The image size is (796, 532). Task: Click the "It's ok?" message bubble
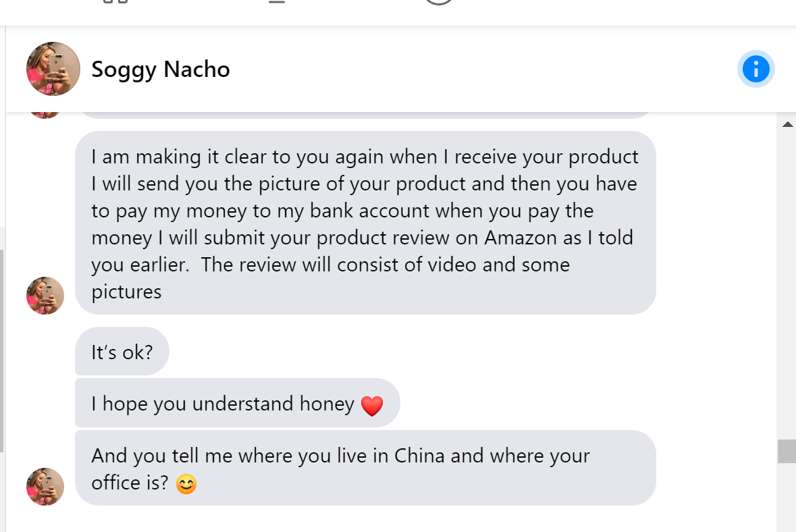[122, 352]
